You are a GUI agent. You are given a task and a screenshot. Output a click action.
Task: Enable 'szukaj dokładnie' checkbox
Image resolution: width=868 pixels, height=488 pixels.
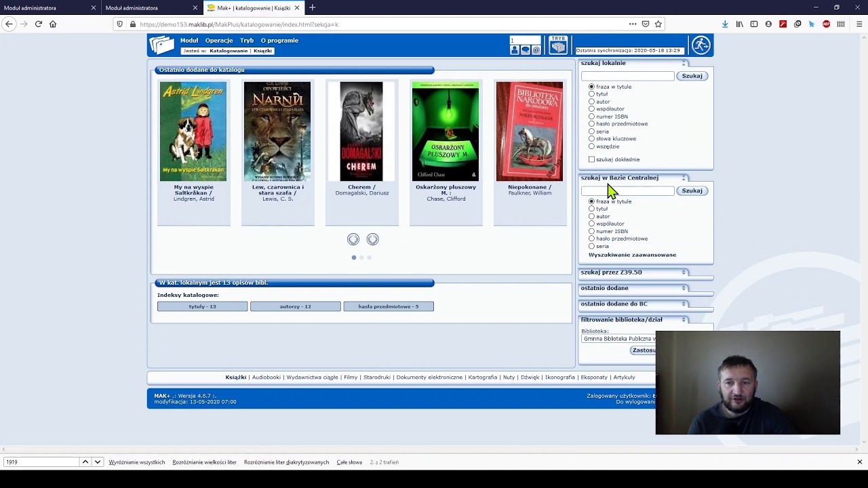[x=591, y=159]
